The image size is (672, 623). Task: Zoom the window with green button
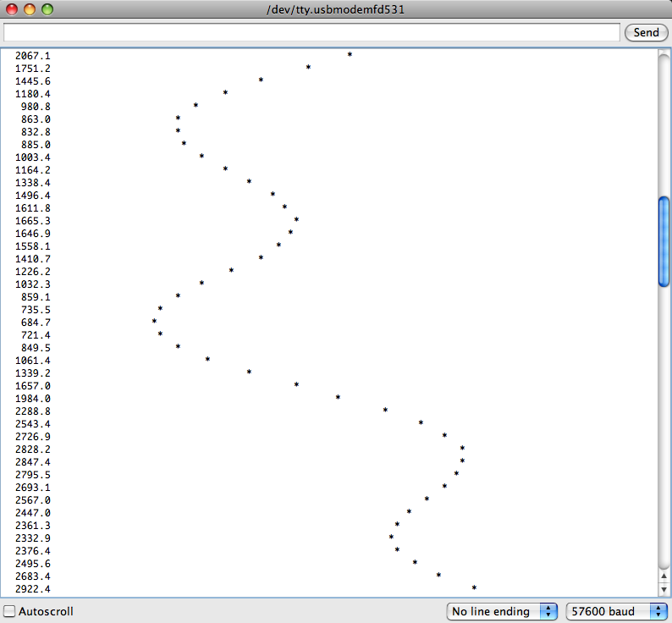(47, 9)
